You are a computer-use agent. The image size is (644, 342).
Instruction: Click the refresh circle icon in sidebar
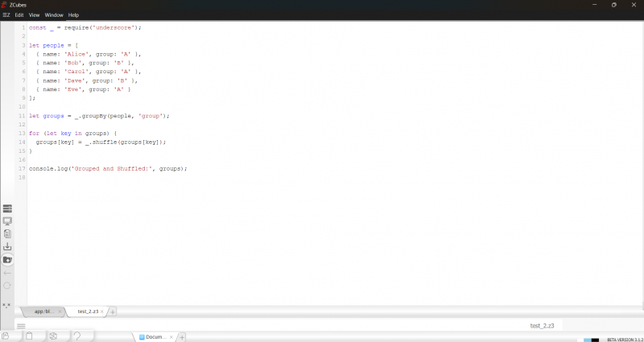[7, 285]
